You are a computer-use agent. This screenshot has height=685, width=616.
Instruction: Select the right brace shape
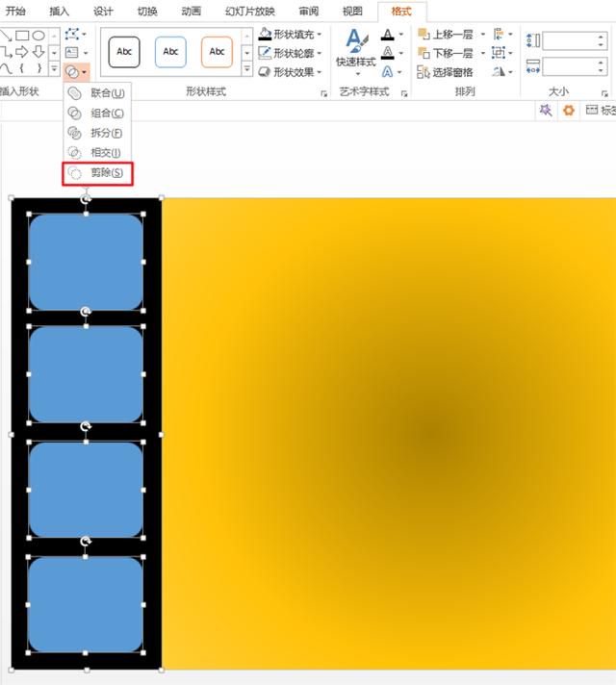coord(38,68)
